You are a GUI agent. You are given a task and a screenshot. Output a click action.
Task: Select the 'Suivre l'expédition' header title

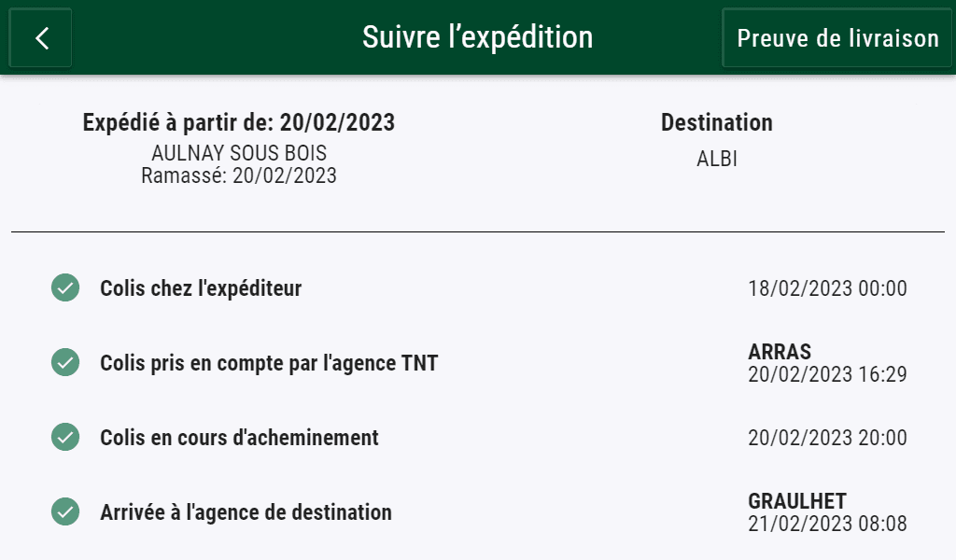(478, 37)
